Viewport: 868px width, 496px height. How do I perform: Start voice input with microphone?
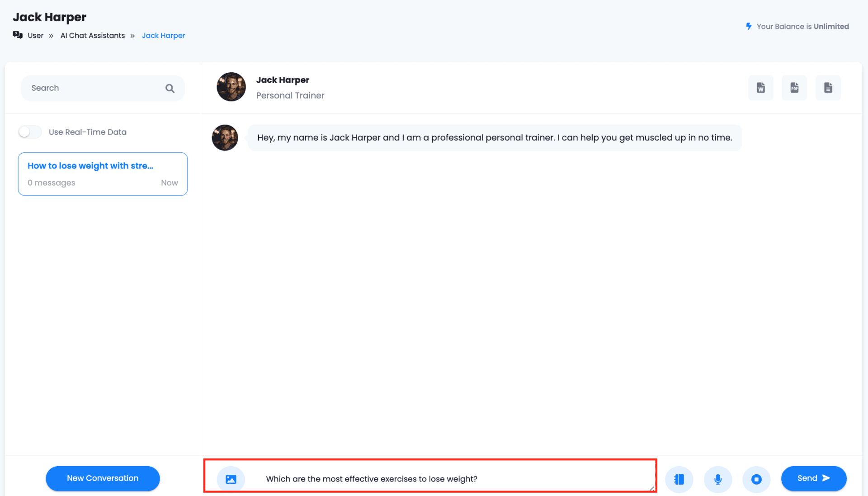(717, 479)
